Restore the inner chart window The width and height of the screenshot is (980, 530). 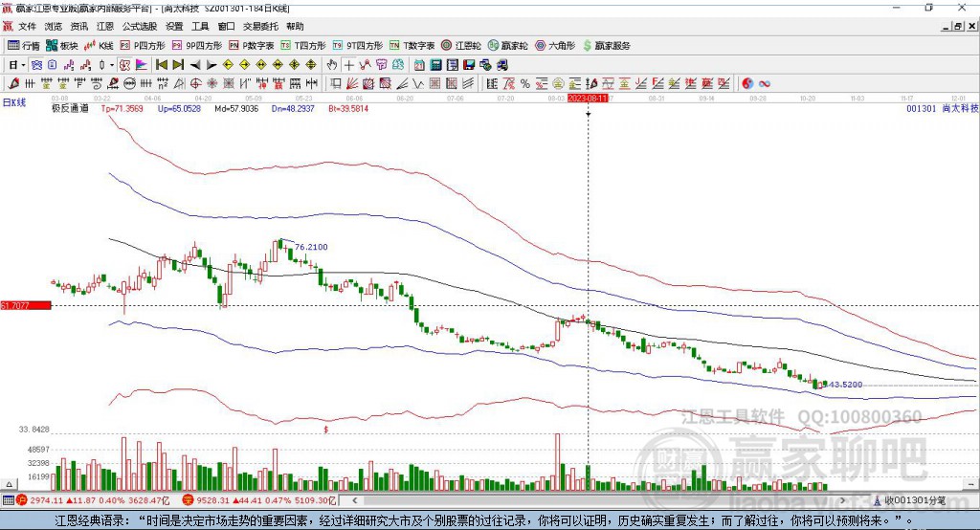pos(958,26)
